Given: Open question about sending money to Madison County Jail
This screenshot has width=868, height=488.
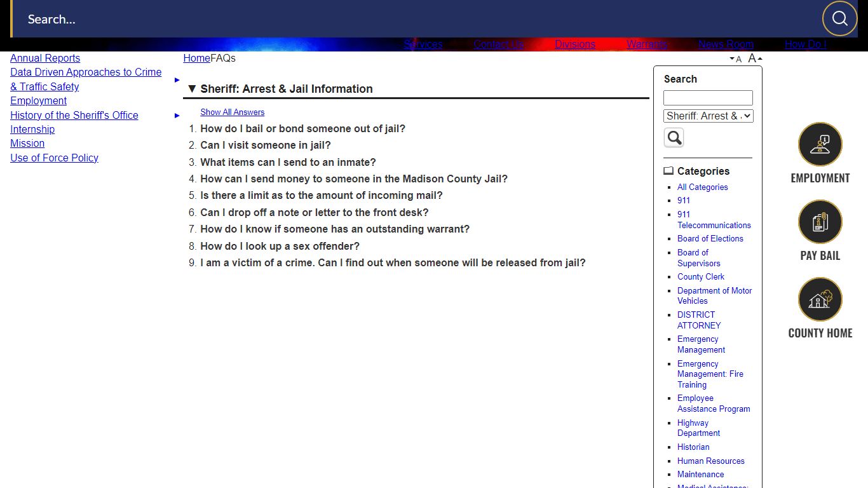Looking at the screenshot, I should pyautogui.click(x=354, y=179).
